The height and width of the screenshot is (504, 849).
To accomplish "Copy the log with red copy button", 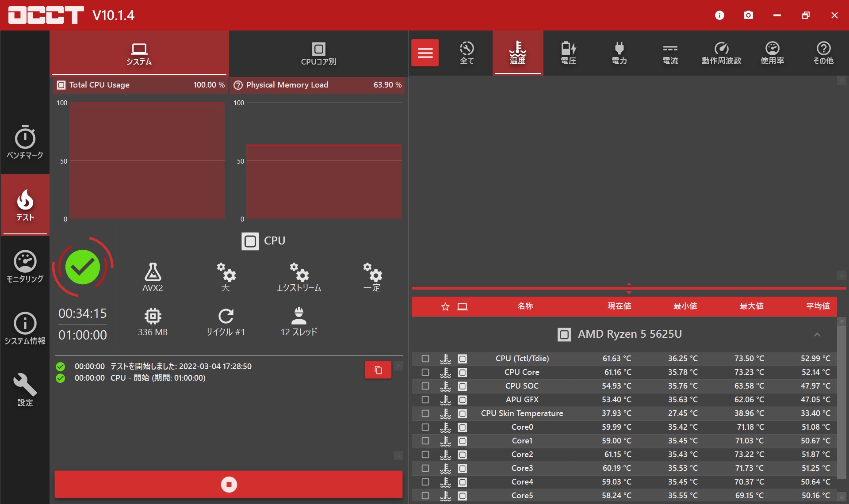I will click(378, 370).
